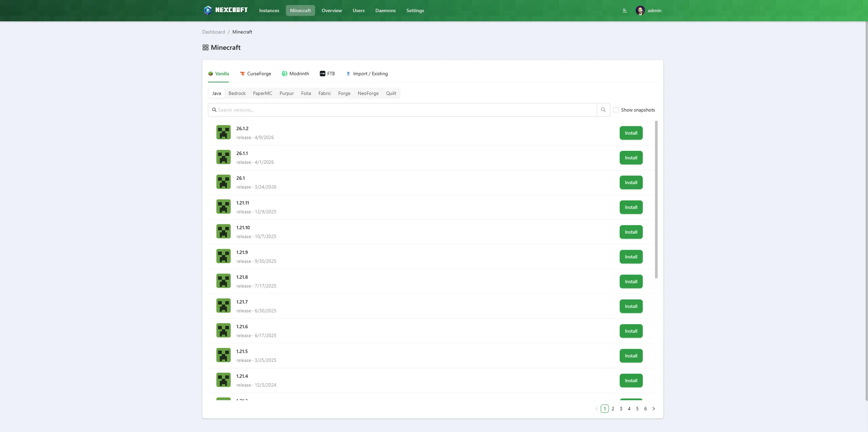Click the creeper icon for version 1.21.6
The image size is (868, 432).
click(x=223, y=331)
